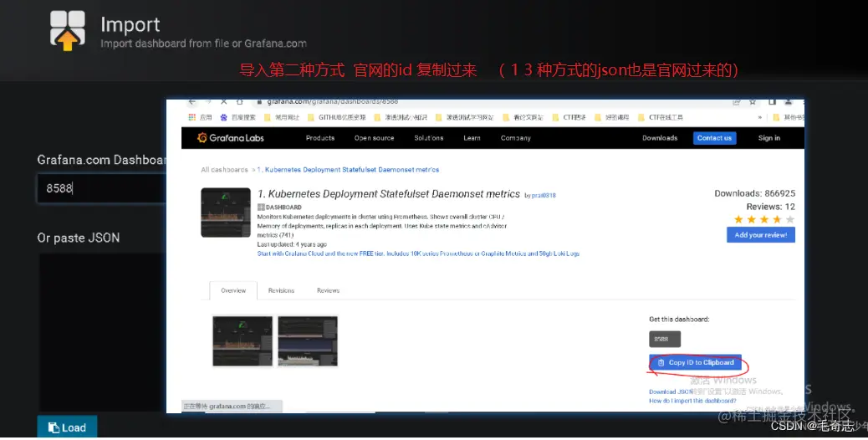Open the 应用 apps grid shortcut
Screen dimensions: 868x440
click(x=200, y=117)
